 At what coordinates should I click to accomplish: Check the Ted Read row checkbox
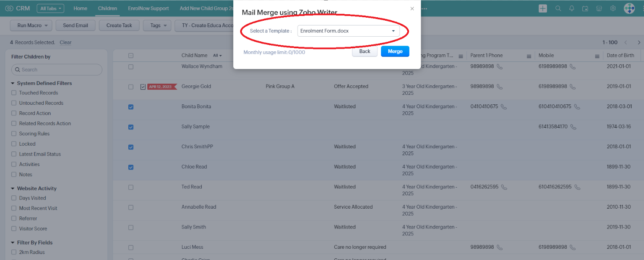point(131,187)
